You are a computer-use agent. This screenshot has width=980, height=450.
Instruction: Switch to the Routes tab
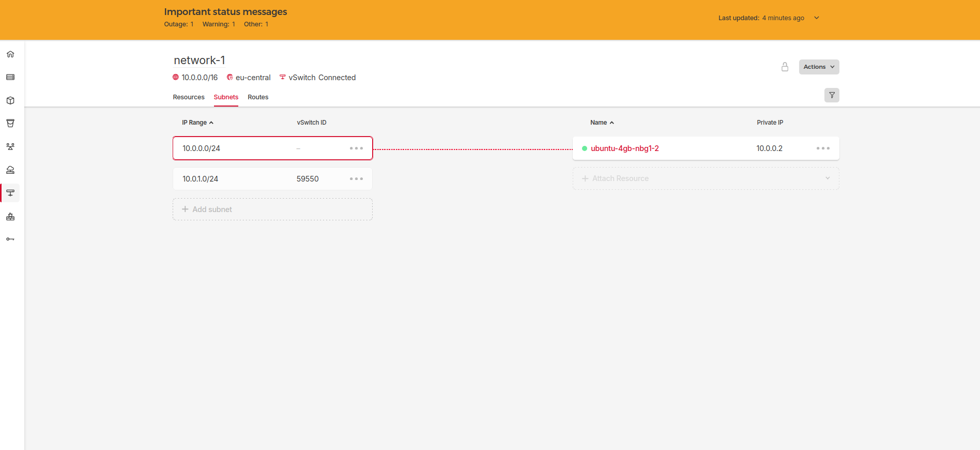click(258, 97)
